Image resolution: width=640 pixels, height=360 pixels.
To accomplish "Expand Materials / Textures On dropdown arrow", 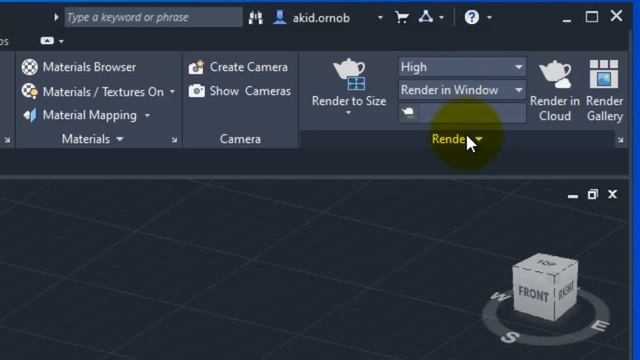I will [x=172, y=91].
